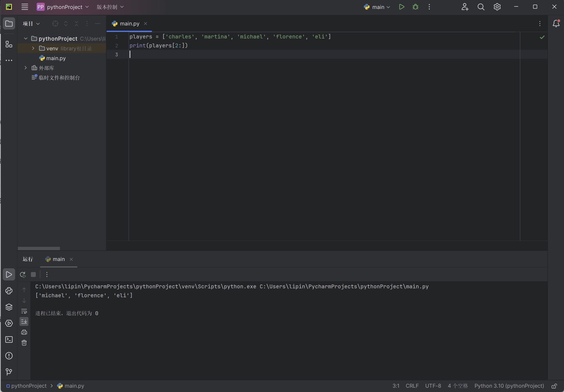Toggle the Run tool window in the left sidebar
Image resolution: width=564 pixels, height=392 pixels.
coord(9,275)
